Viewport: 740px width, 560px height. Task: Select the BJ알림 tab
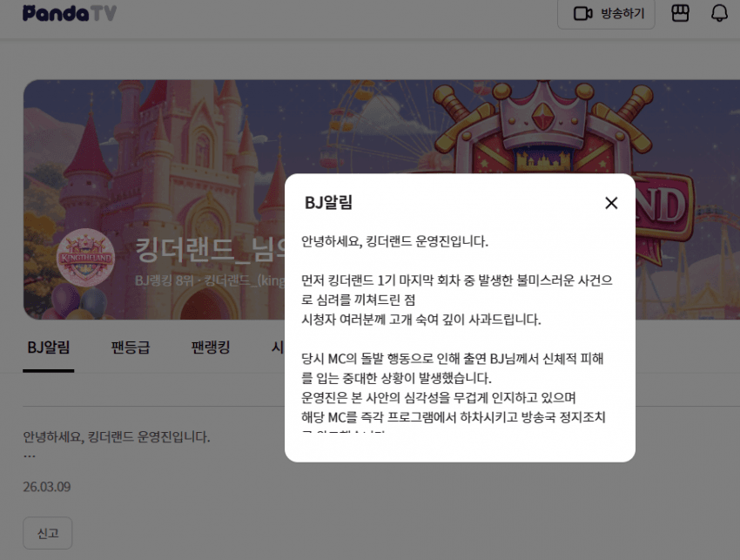[x=48, y=347]
